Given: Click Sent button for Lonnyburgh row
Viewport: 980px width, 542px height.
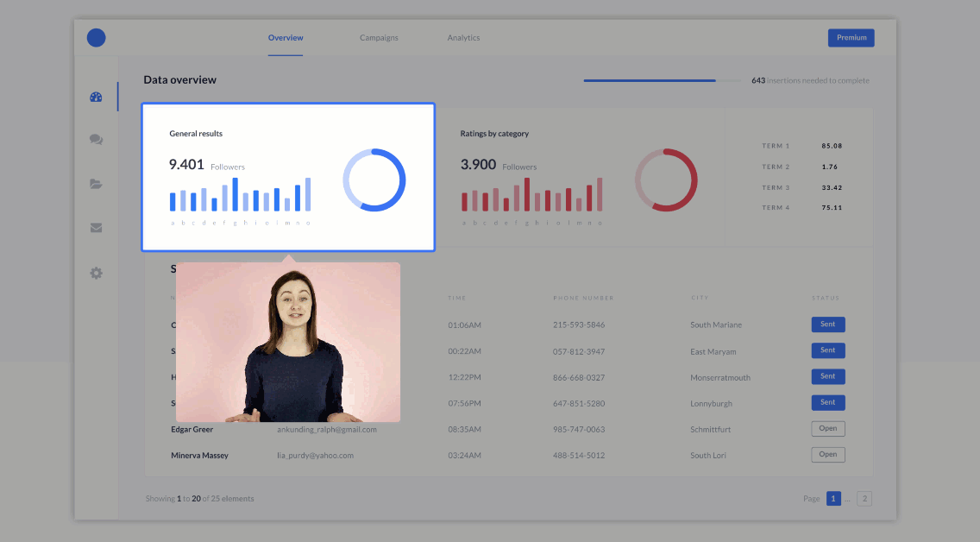Looking at the screenshot, I should tap(827, 402).
